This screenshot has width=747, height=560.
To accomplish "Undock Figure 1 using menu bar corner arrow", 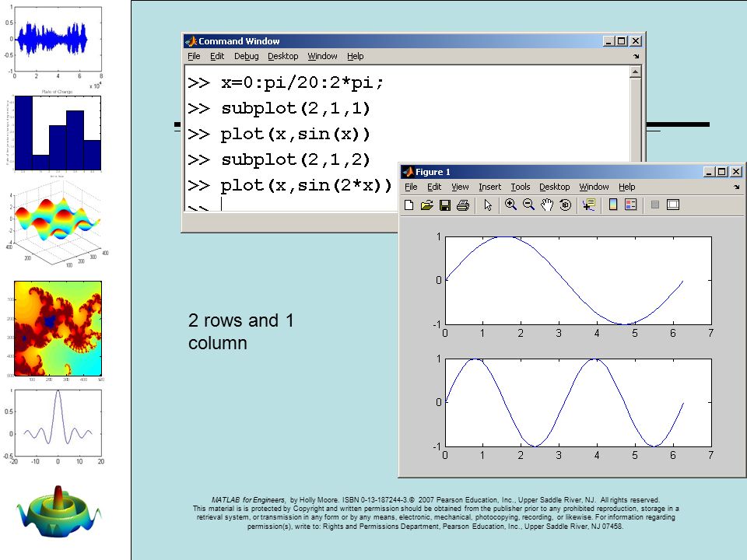I will point(737,187).
